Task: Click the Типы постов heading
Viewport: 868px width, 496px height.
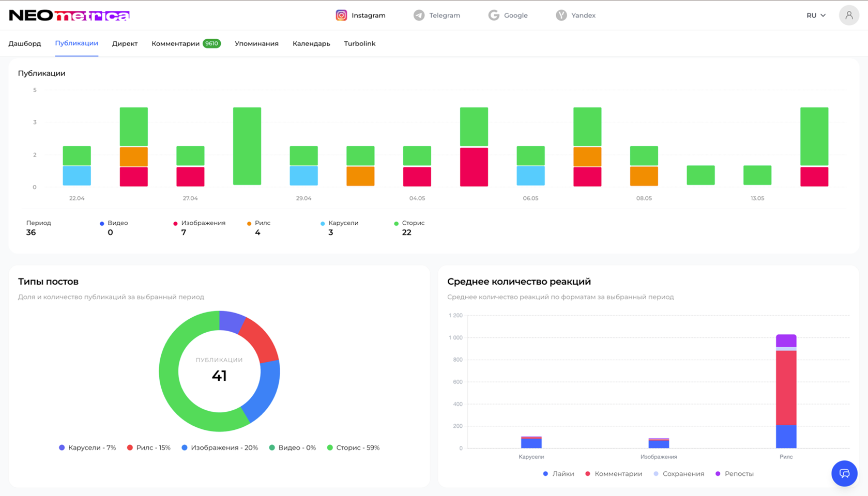Action: click(x=48, y=282)
